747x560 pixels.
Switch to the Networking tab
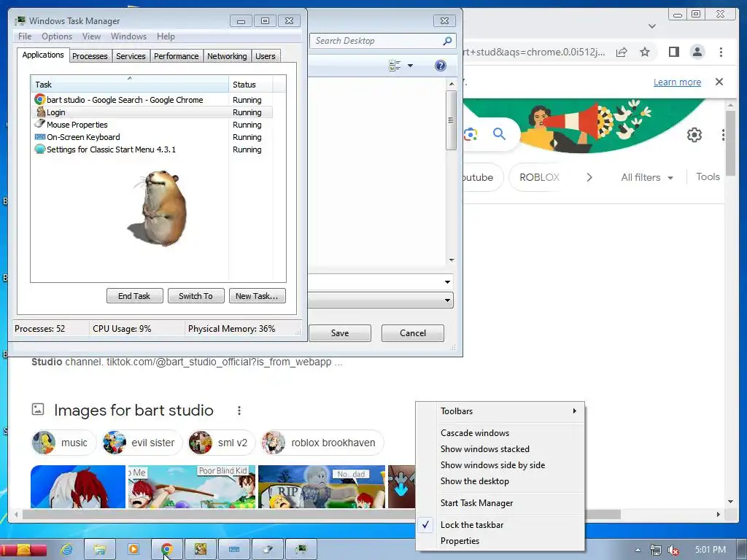coord(227,56)
